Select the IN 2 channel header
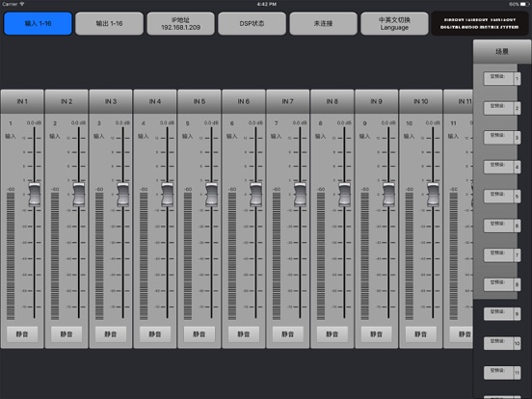 (66, 101)
